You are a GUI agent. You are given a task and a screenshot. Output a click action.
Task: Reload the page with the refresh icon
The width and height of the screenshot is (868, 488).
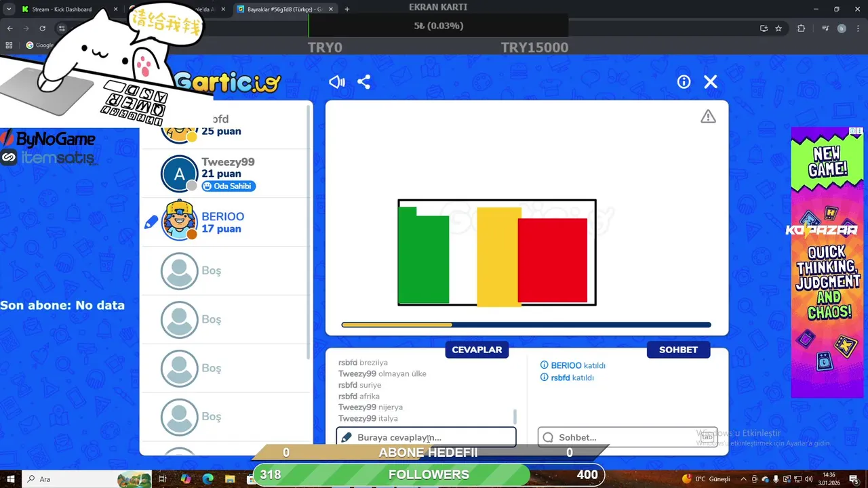[42, 28]
